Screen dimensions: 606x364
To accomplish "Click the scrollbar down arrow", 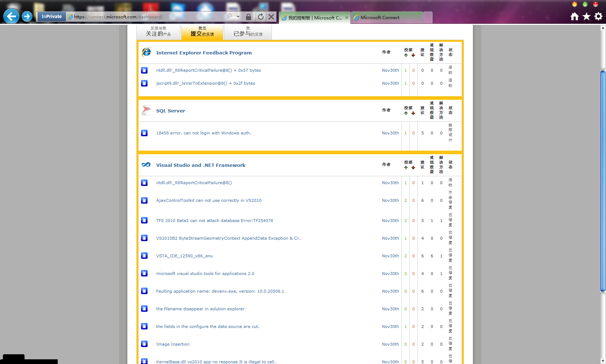I will pos(603,361).
